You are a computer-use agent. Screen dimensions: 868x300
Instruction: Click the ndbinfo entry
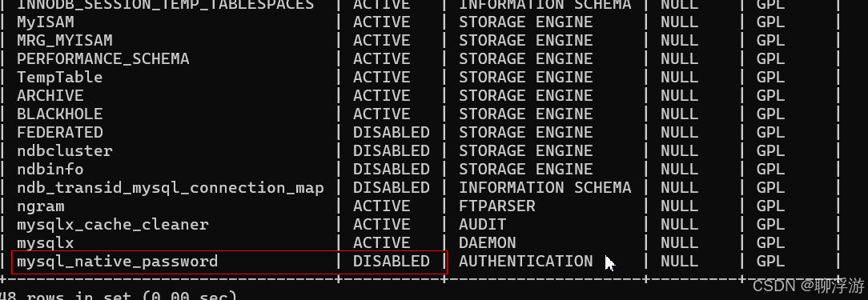pos(50,169)
